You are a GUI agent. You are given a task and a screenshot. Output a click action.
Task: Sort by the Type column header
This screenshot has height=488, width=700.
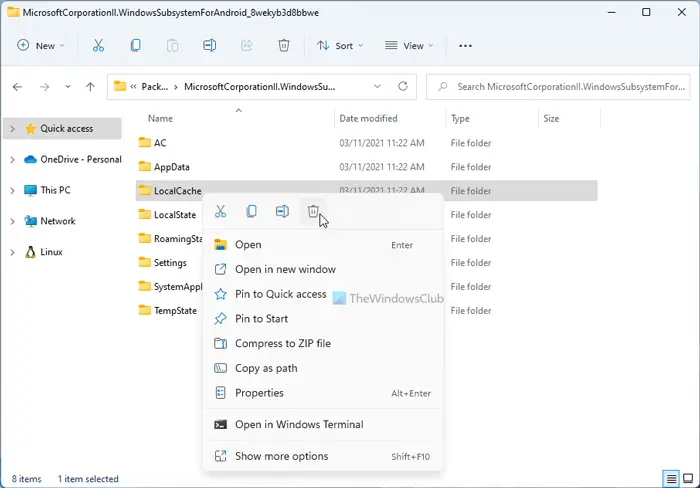pyautogui.click(x=460, y=118)
